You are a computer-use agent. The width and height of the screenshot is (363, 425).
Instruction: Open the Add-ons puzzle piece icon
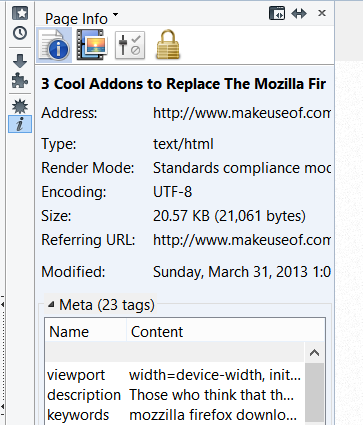(x=20, y=81)
